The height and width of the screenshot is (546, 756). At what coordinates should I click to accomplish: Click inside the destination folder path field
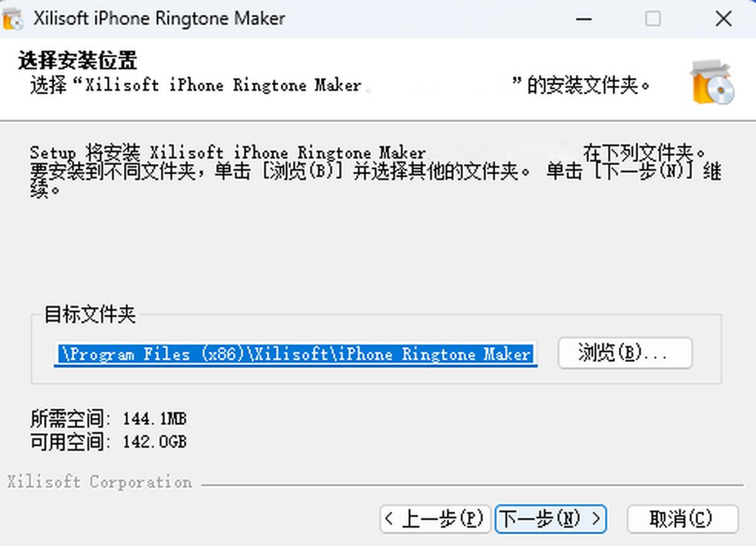pyautogui.click(x=295, y=354)
